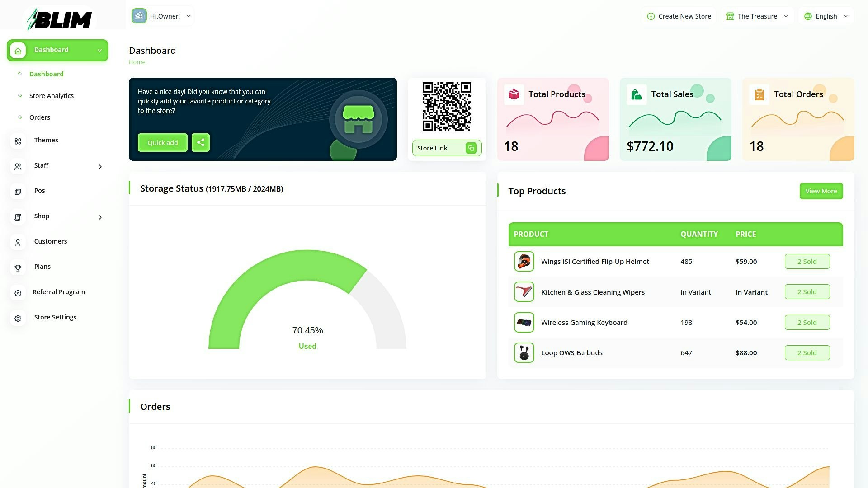Select the Themes icon in sidebar
Screen dimensions: 868x488
[x=18, y=141]
